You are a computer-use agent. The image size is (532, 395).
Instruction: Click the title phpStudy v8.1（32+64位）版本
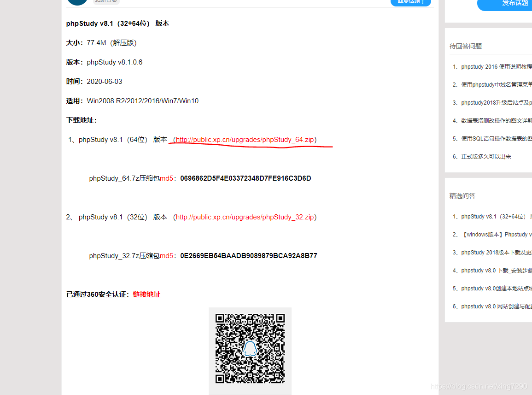118,24
